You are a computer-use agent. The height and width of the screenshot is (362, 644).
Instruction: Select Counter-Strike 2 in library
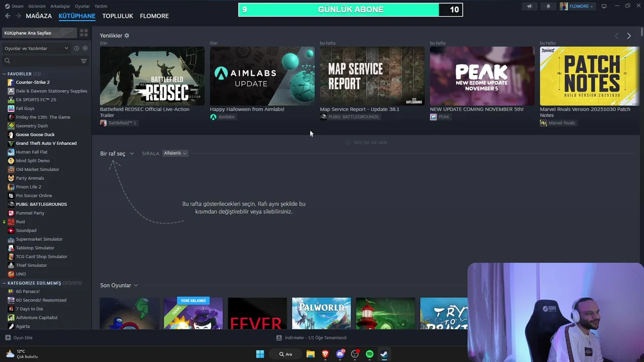33,82
